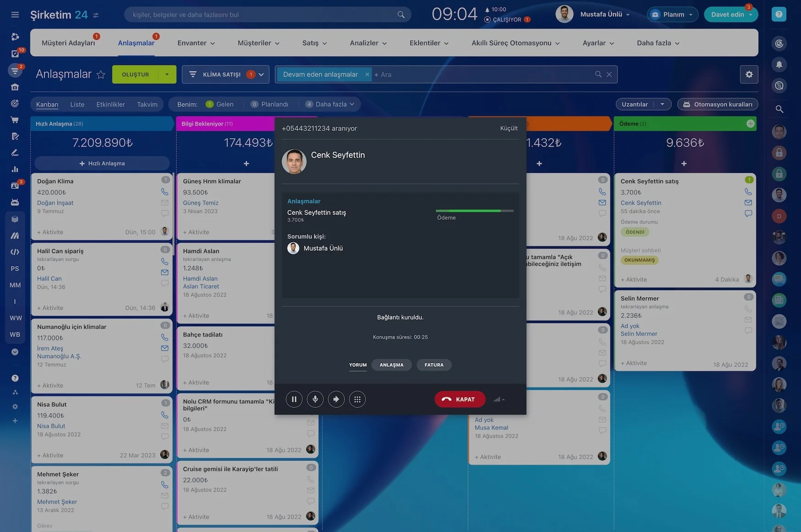Open the shopping cart icon in the left sidebar

point(15,120)
